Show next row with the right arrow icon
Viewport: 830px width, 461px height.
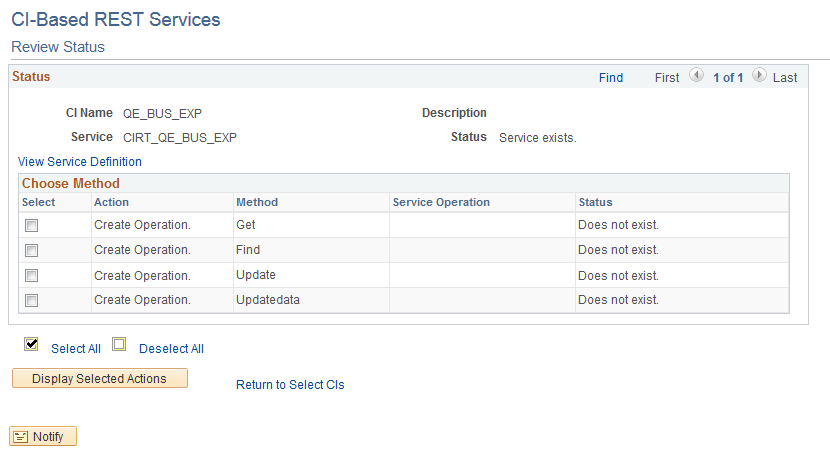click(x=759, y=75)
